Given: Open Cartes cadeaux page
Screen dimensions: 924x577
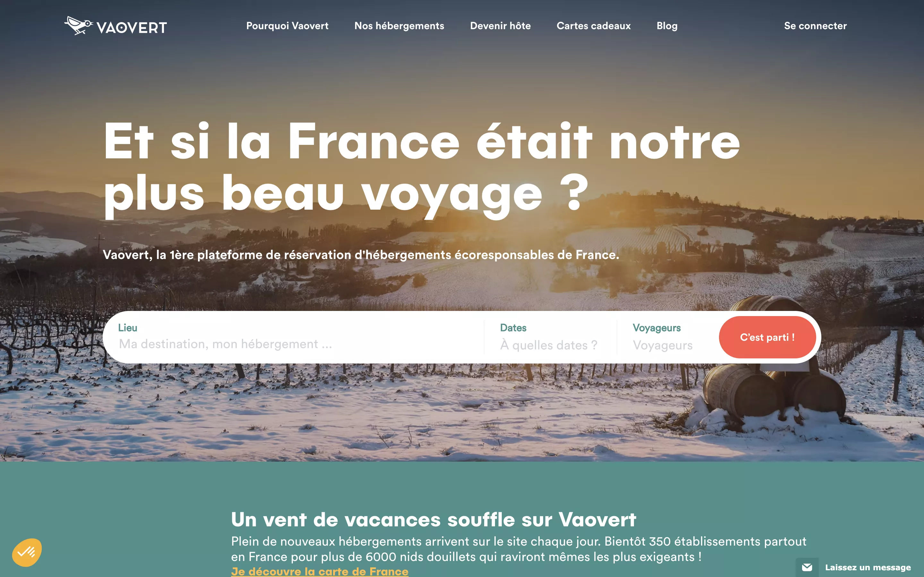Looking at the screenshot, I should pyautogui.click(x=593, y=26).
